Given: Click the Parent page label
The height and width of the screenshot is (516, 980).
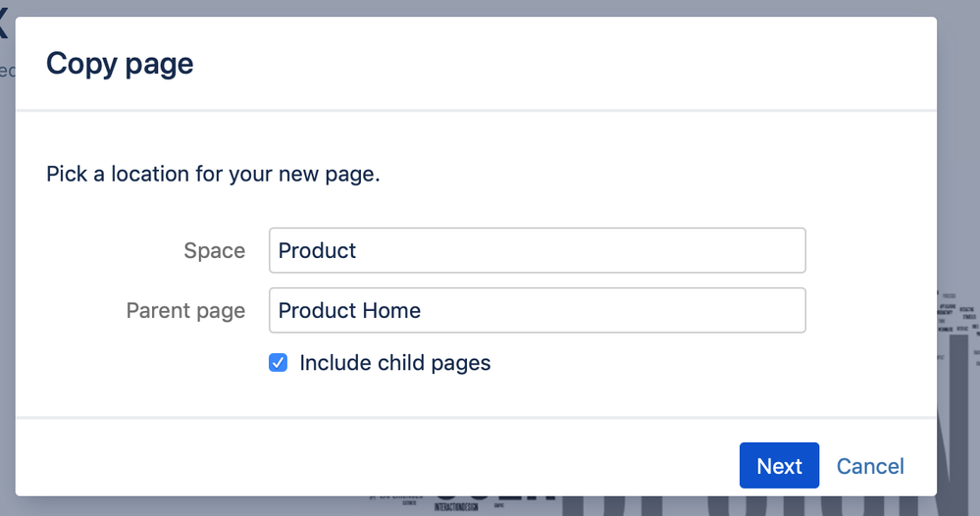Looking at the screenshot, I should pyautogui.click(x=185, y=310).
